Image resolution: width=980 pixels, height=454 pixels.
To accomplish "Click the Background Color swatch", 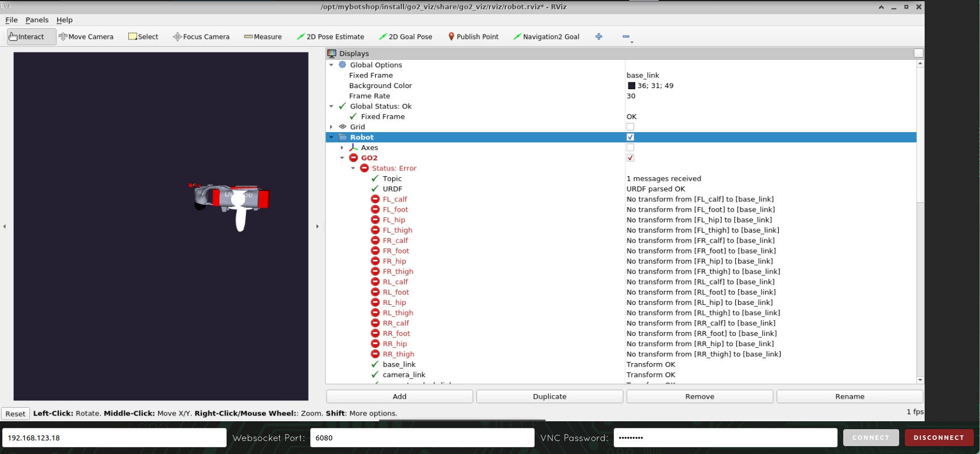I will click(x=631, y=86).
